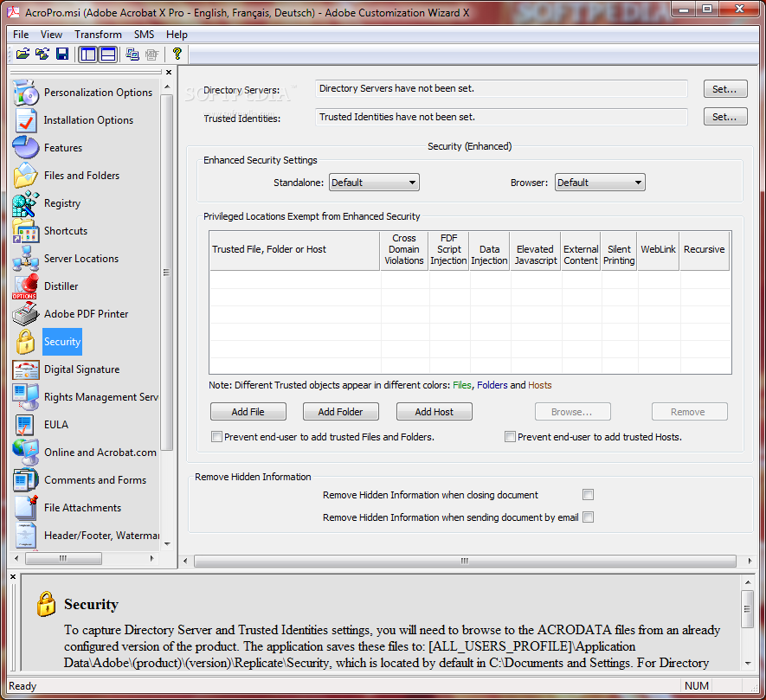Click the Directory Servers status field

501,88
